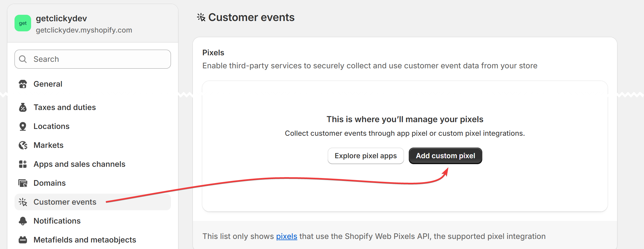Click the Domains icon in the sidebar
The width and height of the screenshot is (644, 249).
coord(23,183)
